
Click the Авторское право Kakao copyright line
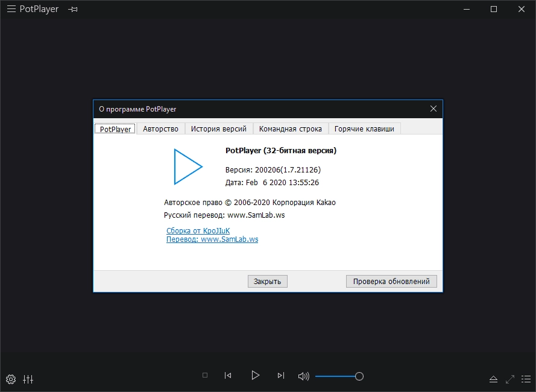[x=250, y=203]
